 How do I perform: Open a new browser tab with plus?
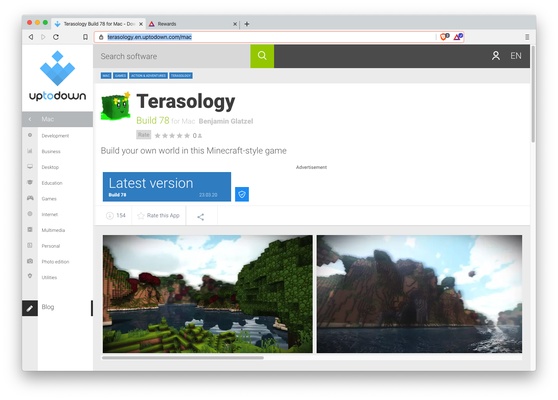pyautogui.click(x=247, y=24)
